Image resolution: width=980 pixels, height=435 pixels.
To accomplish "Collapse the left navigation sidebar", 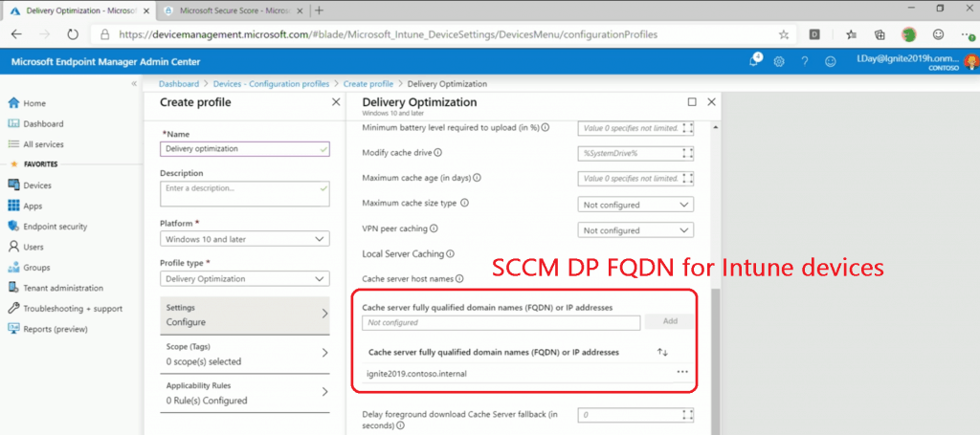I will 134,83.
